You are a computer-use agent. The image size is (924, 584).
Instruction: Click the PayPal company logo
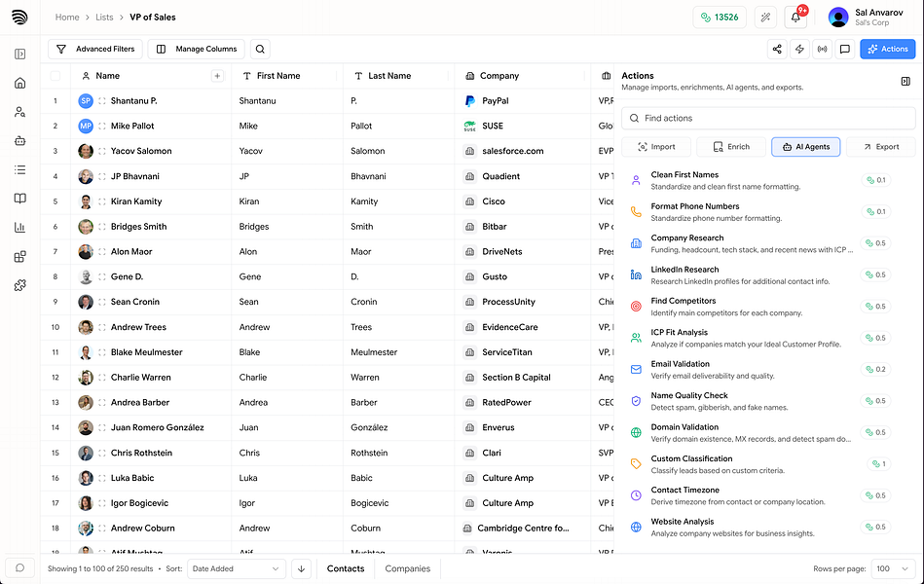point(469,101)
